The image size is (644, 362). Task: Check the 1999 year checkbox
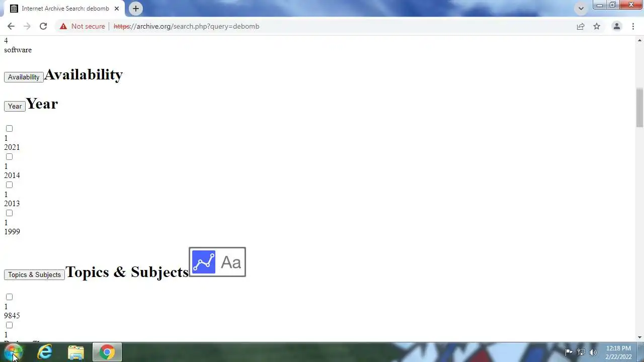pos(9,213)
